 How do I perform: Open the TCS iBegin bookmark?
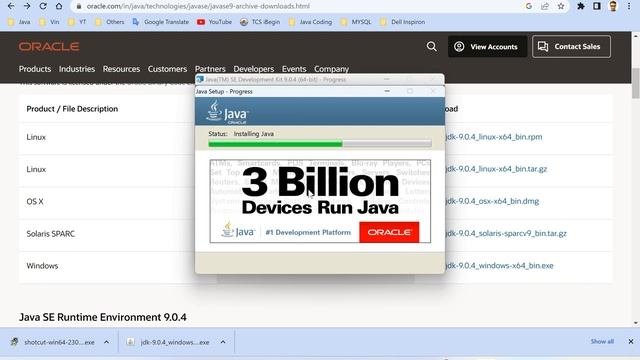[260, 22]
